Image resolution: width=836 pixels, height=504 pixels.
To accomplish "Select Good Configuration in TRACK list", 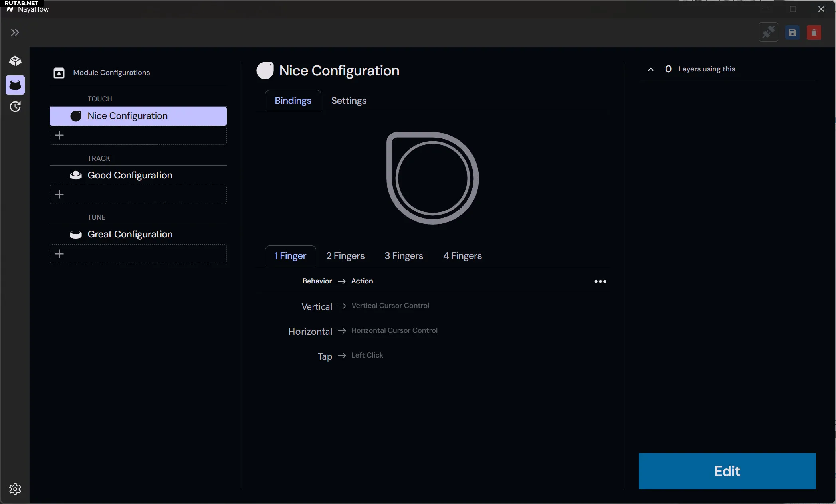I will coord(130,175).
